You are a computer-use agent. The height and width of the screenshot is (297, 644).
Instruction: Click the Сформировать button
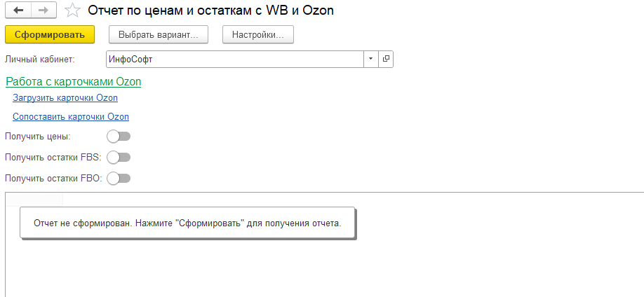(x=50, y=34)
